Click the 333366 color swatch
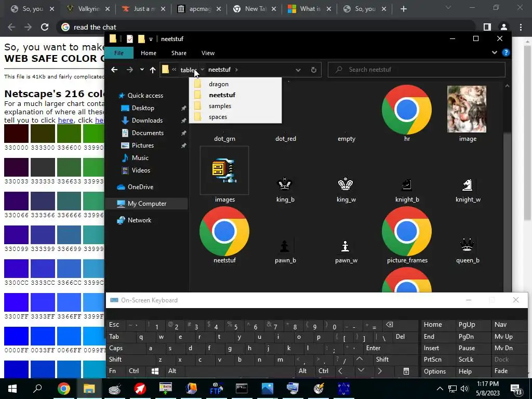 [x=43, y=201]
